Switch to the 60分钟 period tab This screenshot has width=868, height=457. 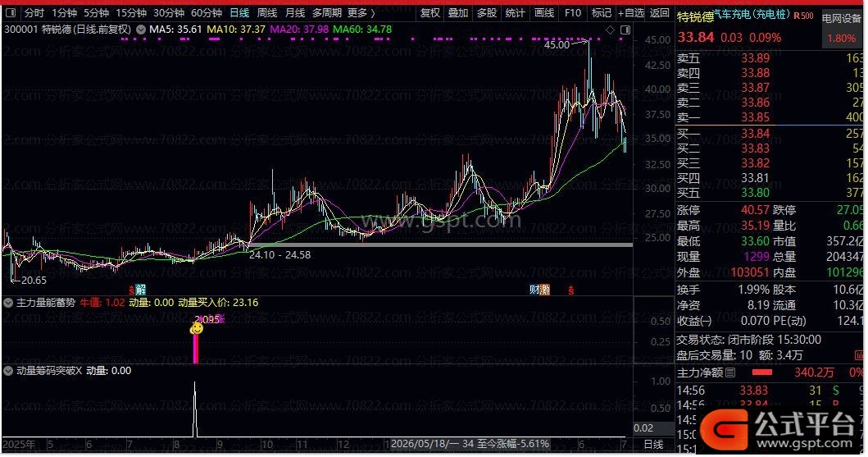click(207, 13)
